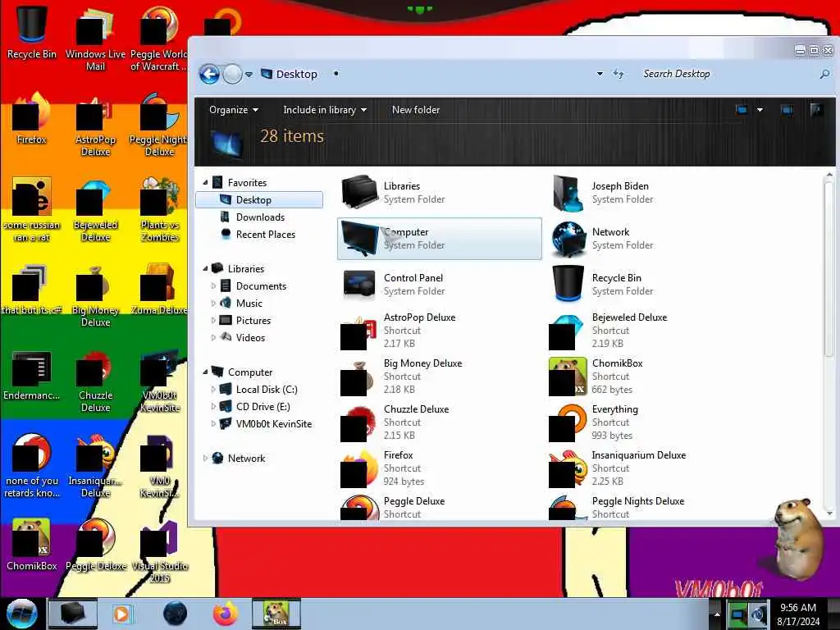The width and height of the screenshot is (840, 630).
Task: Select the Insaniquarium Deluxe shortcut in list
Action: pyautogui.click(x=568, y=468)
